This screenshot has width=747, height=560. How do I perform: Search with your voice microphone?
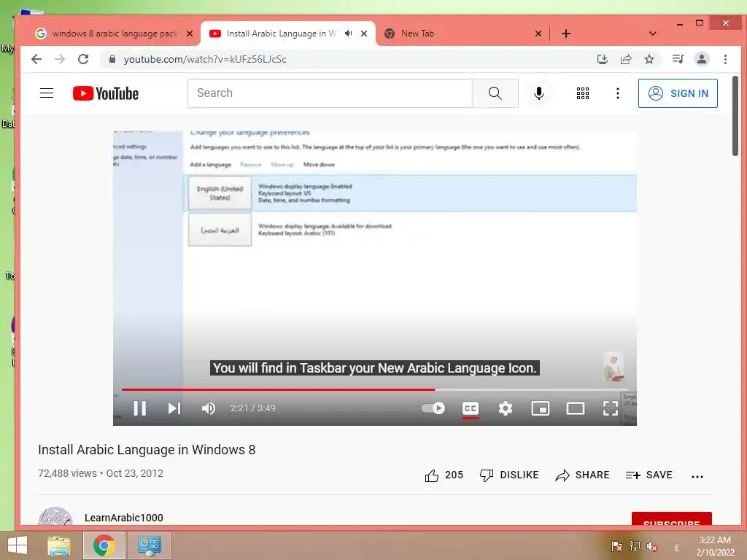(x=539, y=93)
